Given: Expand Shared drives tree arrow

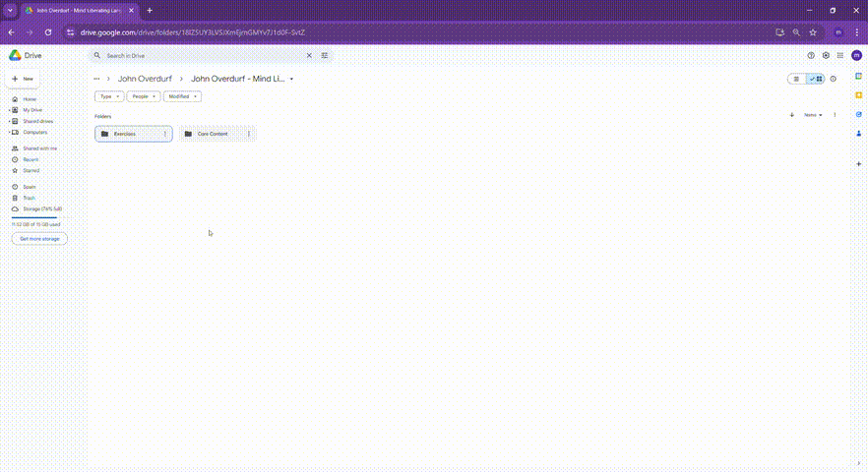Looking at the screenshot, I should (x=9, y=121).
